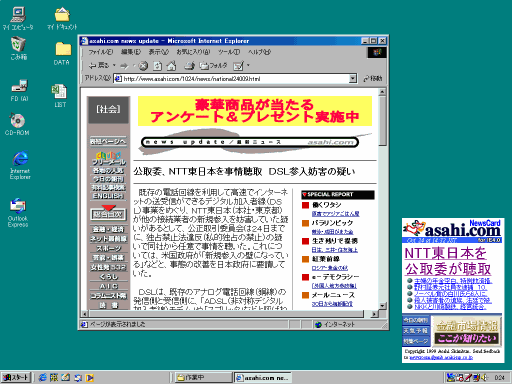Screen dimensions: 512x384
Task: Click the [社会] section header
Action: [x=108, y=110]
